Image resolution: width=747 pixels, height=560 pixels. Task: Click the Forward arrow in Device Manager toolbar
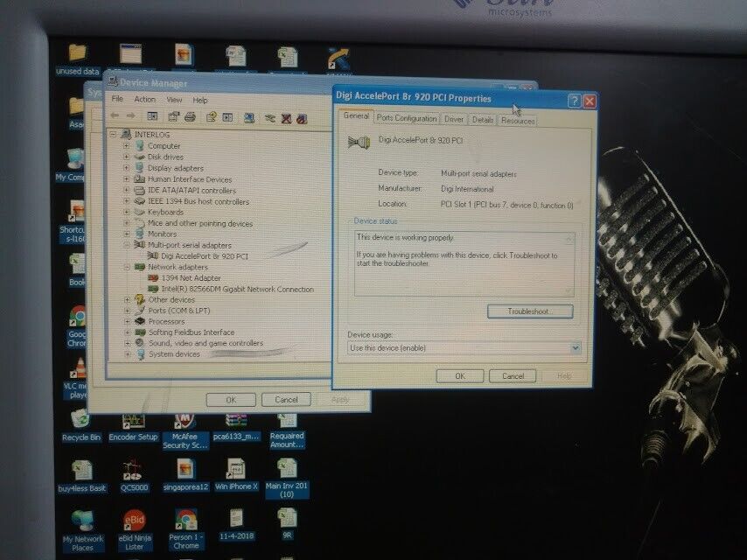[x=130, y=115]
